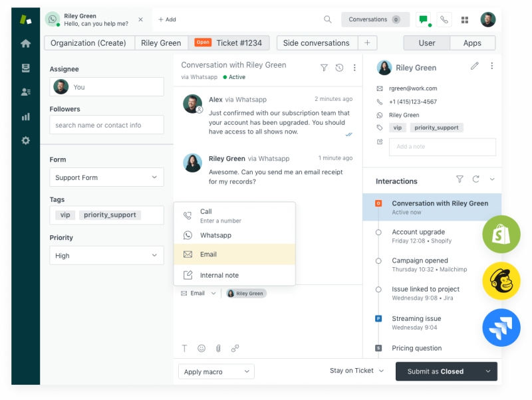Open the Customers list icon in sidebar
Screen dimensions: 532x400
[x=25, y=92]
